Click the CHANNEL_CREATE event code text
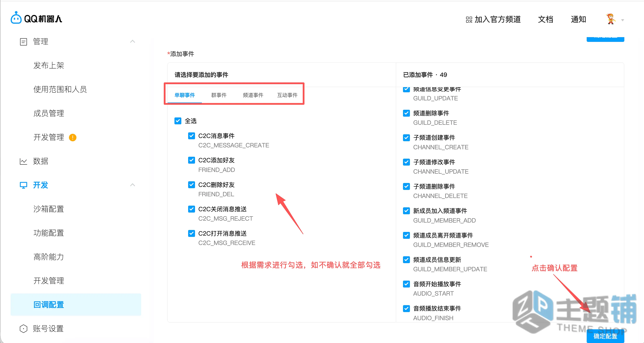This screenshot has width=644, height=343. coord(440,147)
